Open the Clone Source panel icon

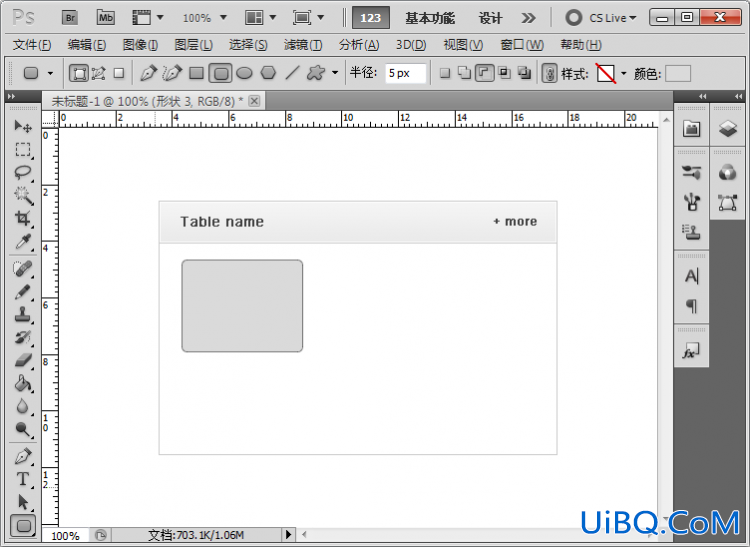(692, 231)
